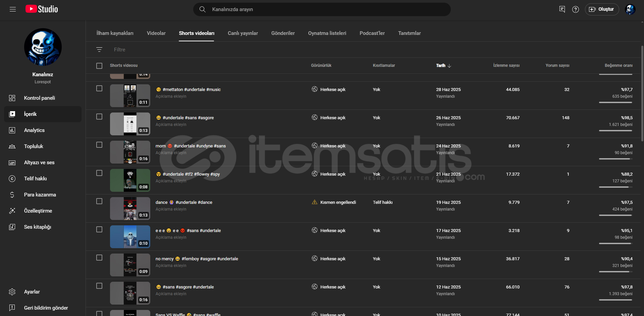Screen dimensions: 644x316
Task: Click the Ses kitaplığı audio icon
Action: click(x=12, y=227)
